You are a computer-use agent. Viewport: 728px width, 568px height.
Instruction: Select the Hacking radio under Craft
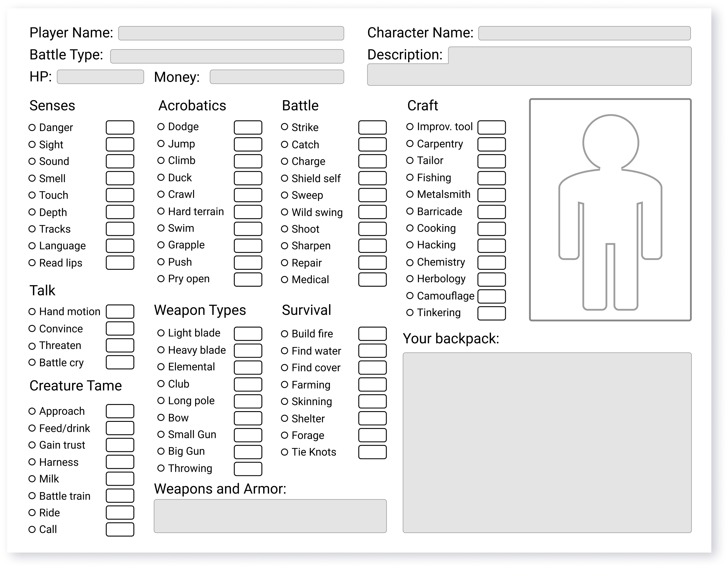coord(410,245)
